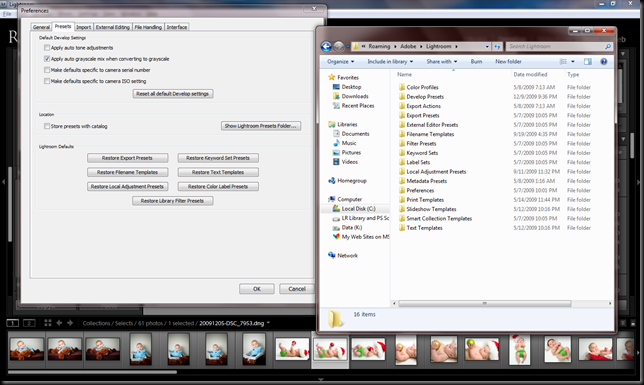Sort by the Date modified column header
Viewport: 644px width, 385px height.
[x=530, y=74]
